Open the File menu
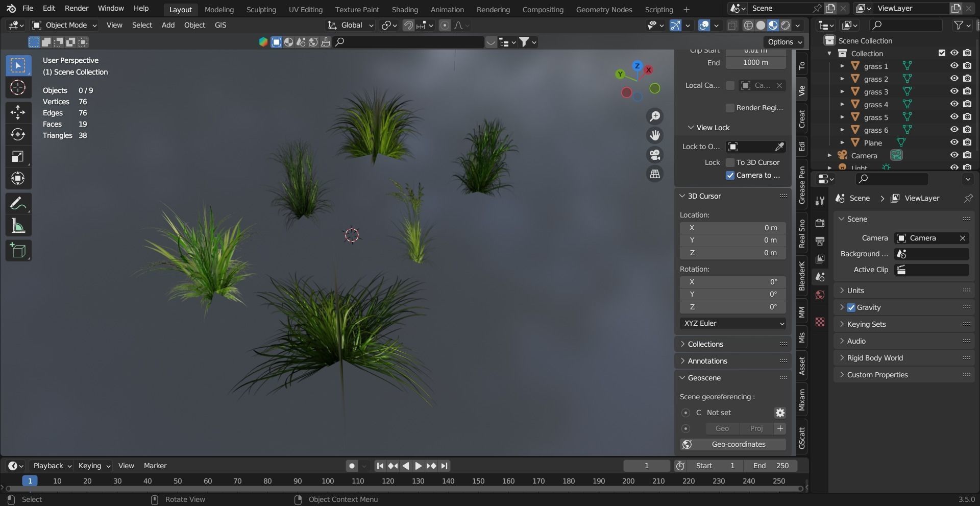 [x=28, y=8]
